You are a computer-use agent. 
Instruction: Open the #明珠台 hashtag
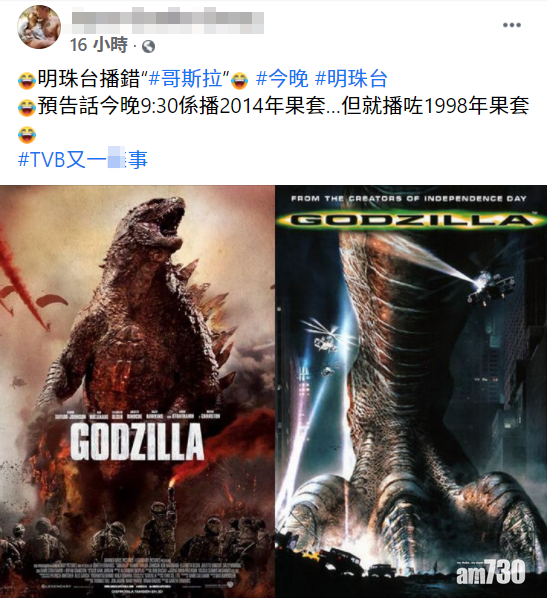point(351,79)
